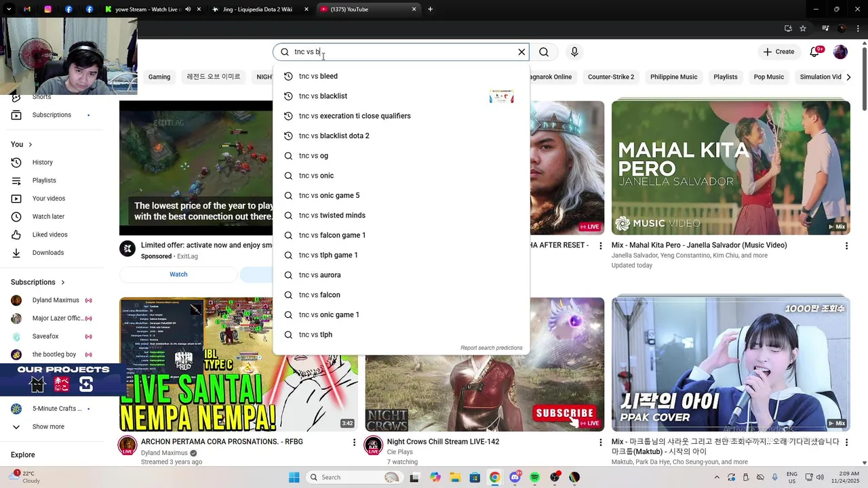Switch to the Liquipedia Dota 2 Wiki tab
Screen dimensions: 868x488
click(258, 9)
